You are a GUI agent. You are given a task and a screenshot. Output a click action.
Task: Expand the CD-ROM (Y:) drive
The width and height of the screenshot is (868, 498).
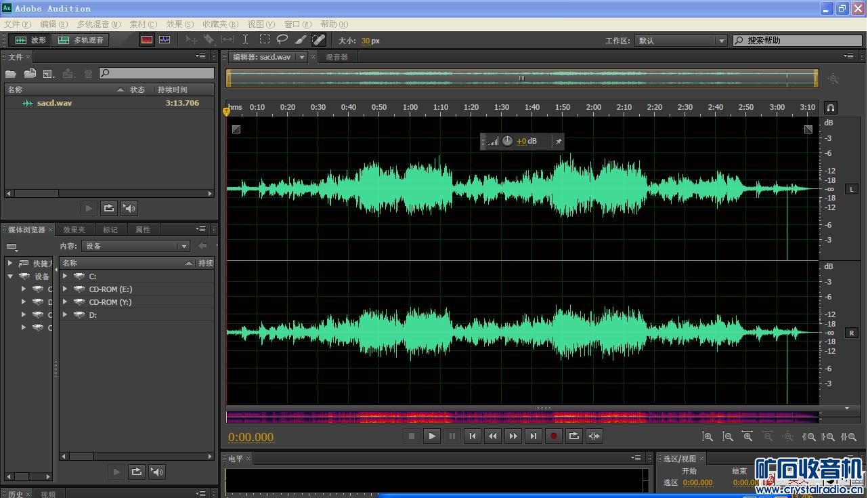tap(65, 302)
